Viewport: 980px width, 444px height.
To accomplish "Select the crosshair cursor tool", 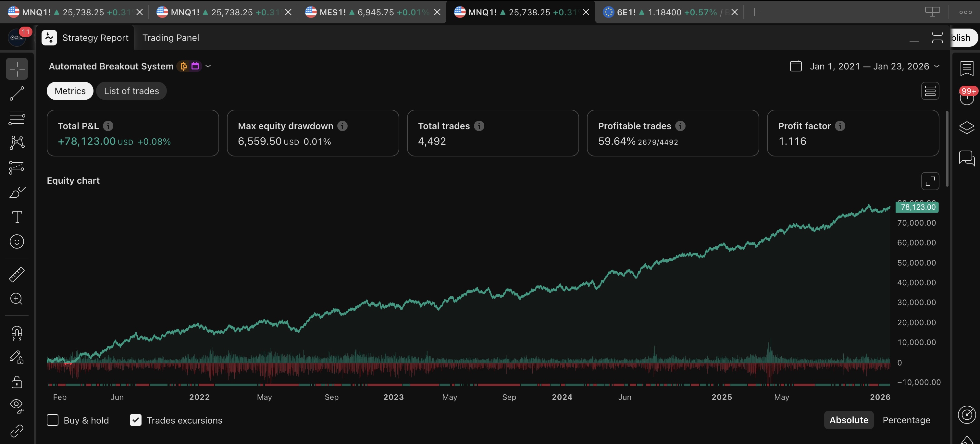I will (17, 69).
